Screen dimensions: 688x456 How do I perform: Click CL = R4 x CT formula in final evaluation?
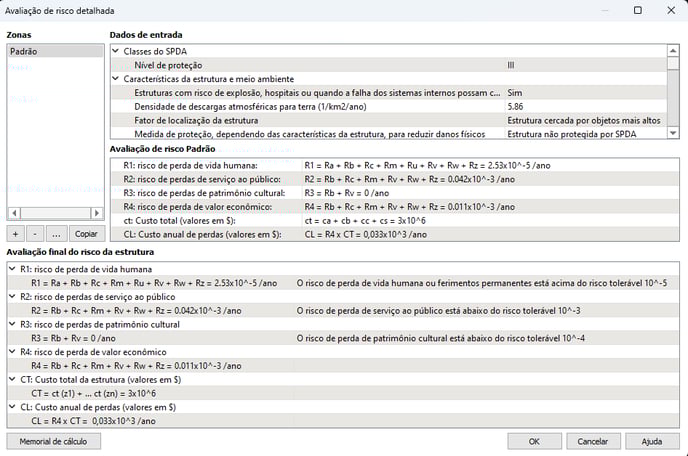click(93, 421)
